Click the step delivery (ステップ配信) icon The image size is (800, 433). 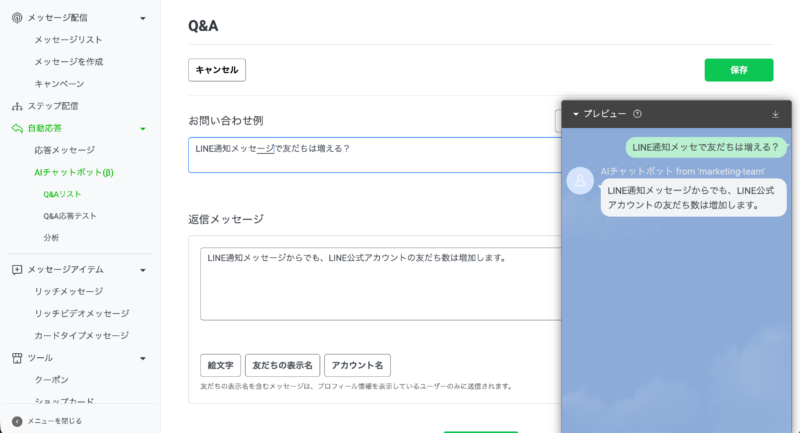click(17, 106)
